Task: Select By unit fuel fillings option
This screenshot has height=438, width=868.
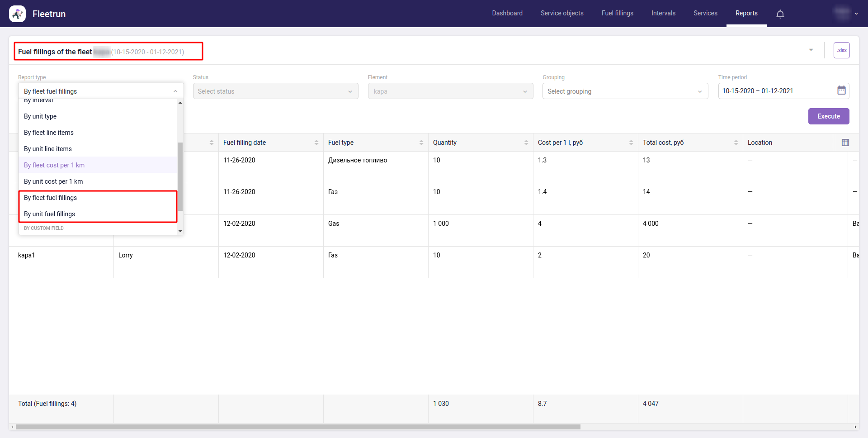Action: 50,214
